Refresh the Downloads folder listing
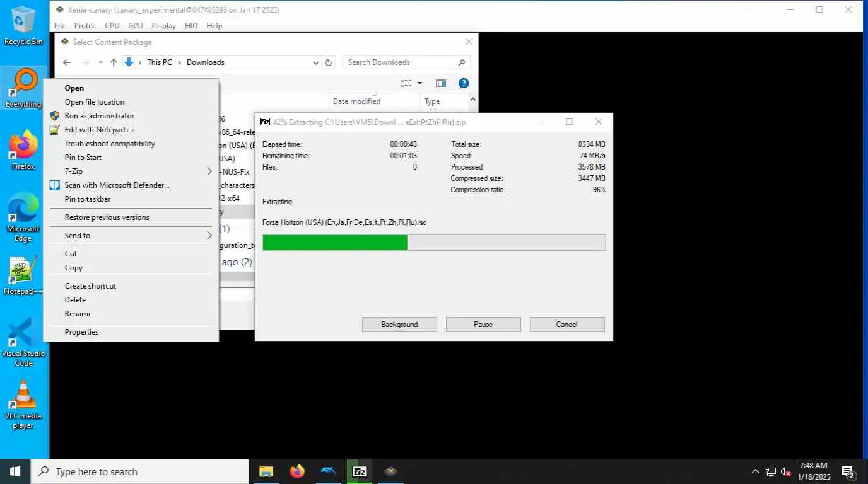 click(x=328, y=62)
